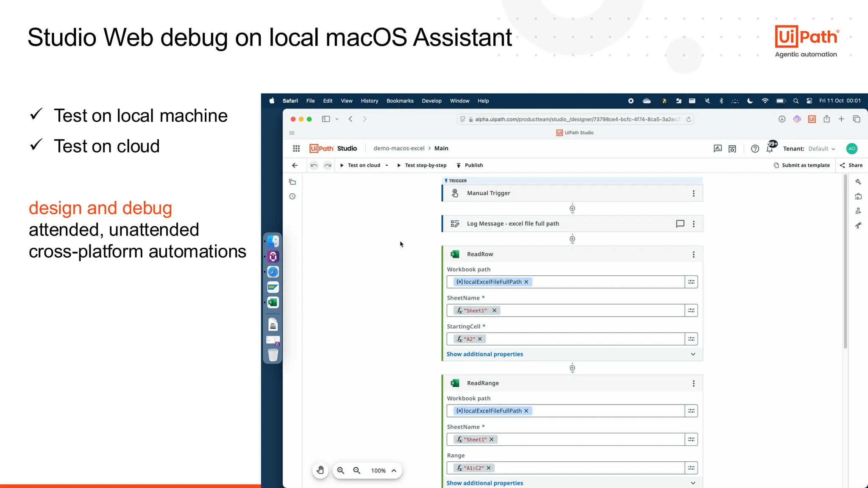Open ReadRow SheetName options button

(691, 311)
